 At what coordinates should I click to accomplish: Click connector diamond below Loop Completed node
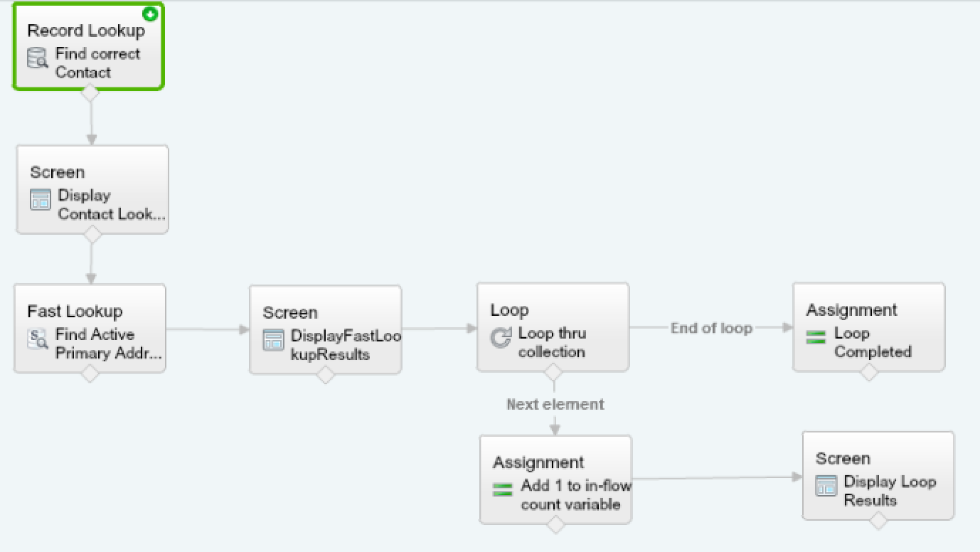coord(868,372)
